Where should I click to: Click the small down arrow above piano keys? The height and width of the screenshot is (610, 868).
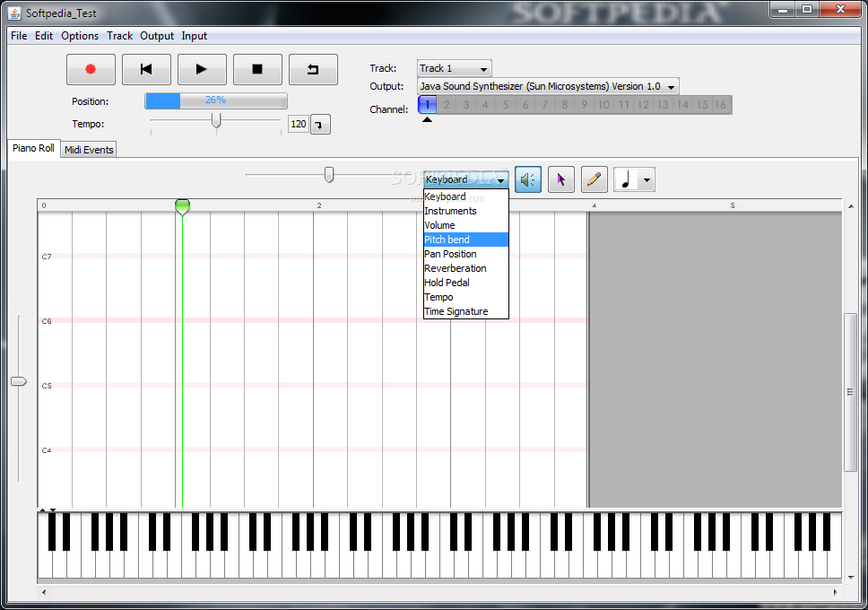[53, 510]
